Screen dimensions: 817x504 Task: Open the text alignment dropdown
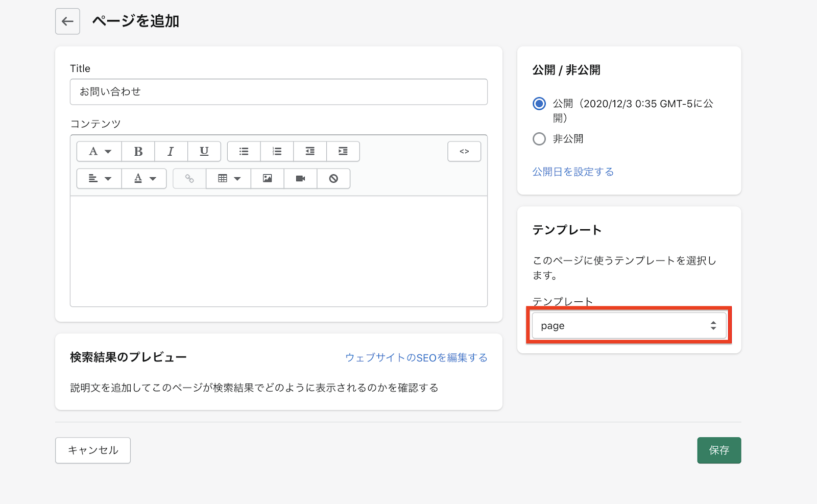pyautogui.click(x=99, y=179)
